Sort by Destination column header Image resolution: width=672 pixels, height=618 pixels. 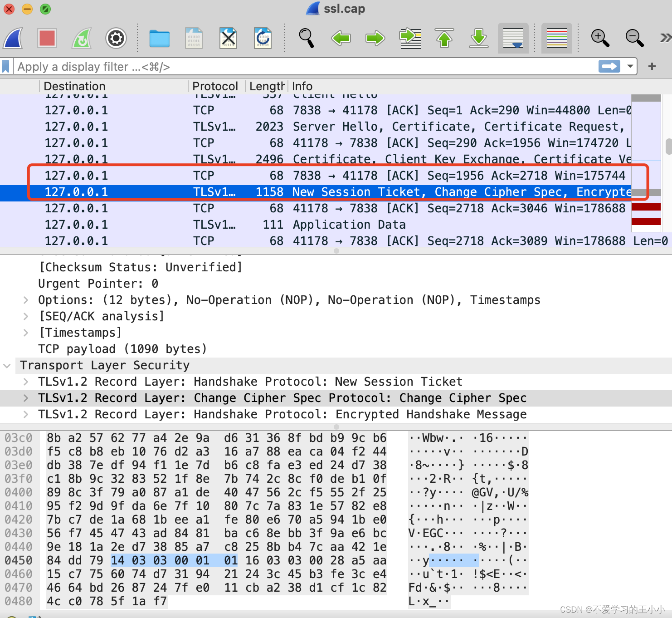pos(113,86)
